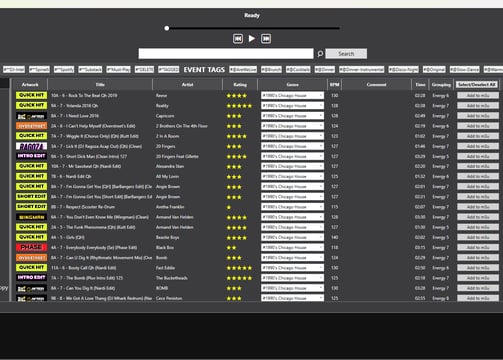Click Short Edit artwork for Respect Scooter Re-Drum
Screen dimensions: 503x360
[31, 207]
